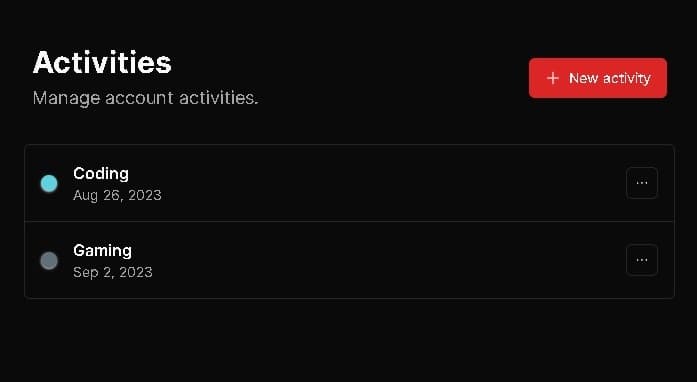Create a new activity with the red button
The width and height of the screenshot is (697, 382).
click(598, 78)
